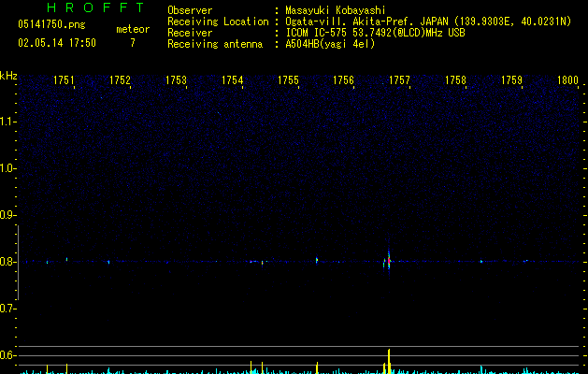Click the 1758 time axis label
This screenshot has width=588, height=374.
tap(455, 80)
